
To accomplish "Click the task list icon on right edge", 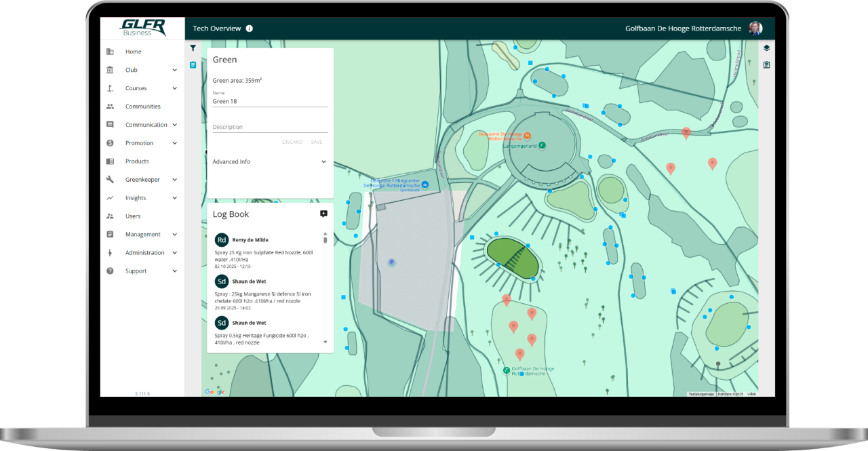I will pos(766,65).
